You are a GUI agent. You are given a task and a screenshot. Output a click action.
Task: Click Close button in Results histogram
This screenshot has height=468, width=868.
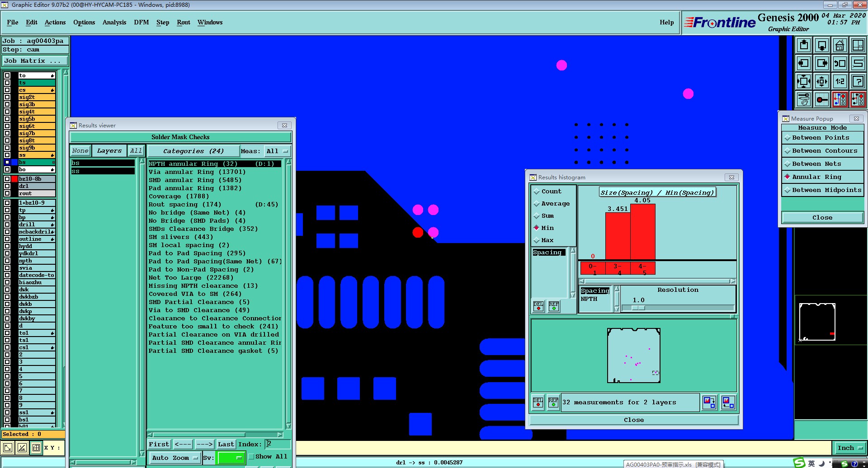pyautogui.click(x=634, y=420)
